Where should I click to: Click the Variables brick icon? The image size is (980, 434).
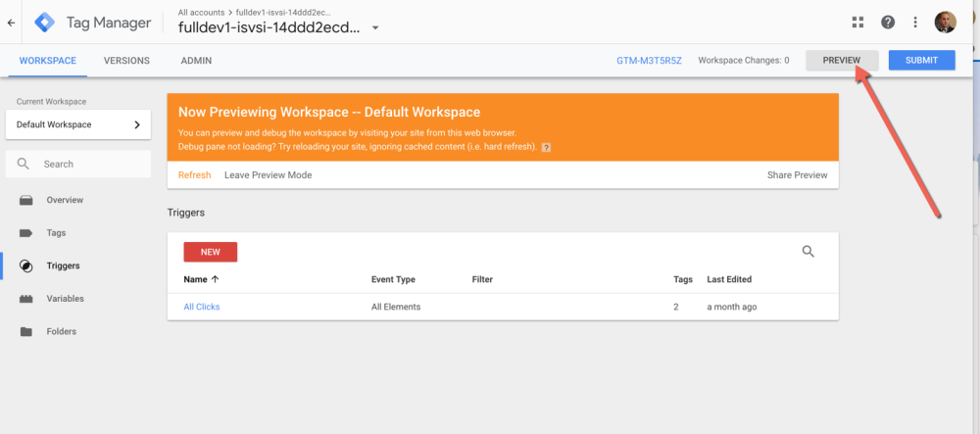point(25,299)
